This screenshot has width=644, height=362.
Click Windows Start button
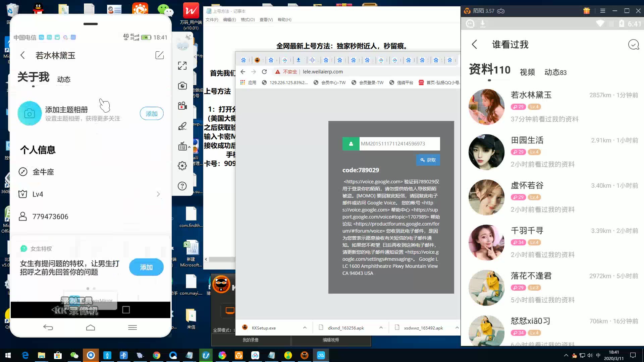[8, 355]
